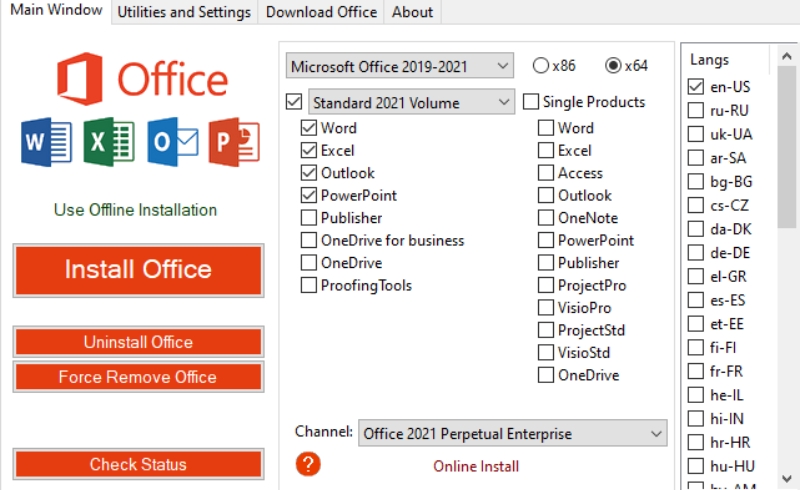This screenshot has height=490, width=800.
Task: Check the ru-RU language
Action: point(696,110)
